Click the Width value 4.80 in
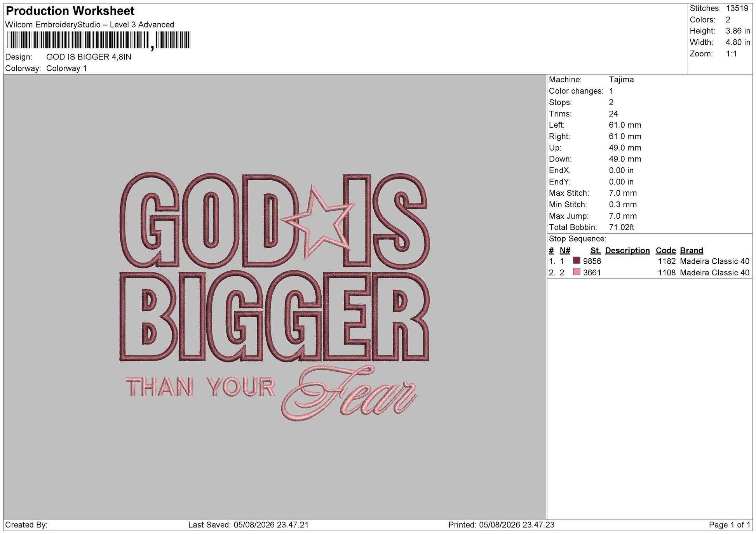This screenshot has width=756, height=534. [738, 42]
